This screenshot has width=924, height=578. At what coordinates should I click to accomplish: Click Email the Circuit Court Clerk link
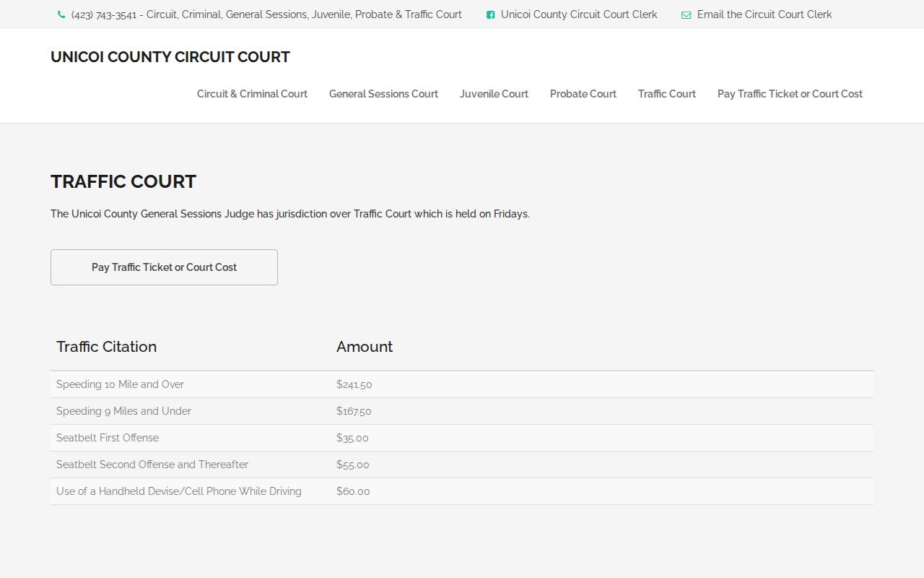click(x=764, y=14)
